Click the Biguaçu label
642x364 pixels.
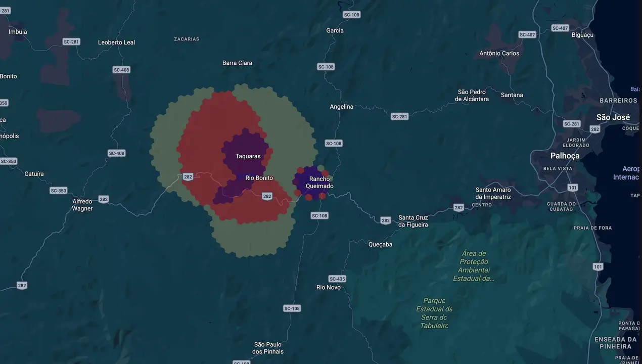[x=582, y=35]
